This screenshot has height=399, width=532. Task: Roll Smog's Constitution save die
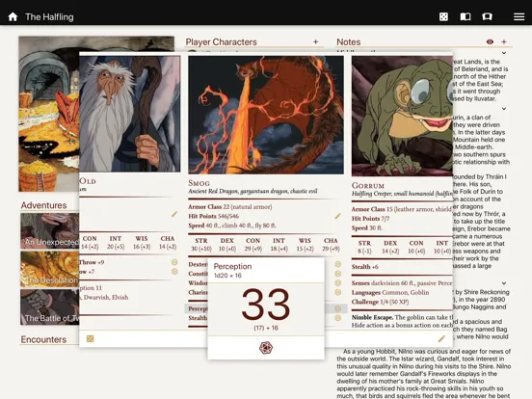point(337,274)
